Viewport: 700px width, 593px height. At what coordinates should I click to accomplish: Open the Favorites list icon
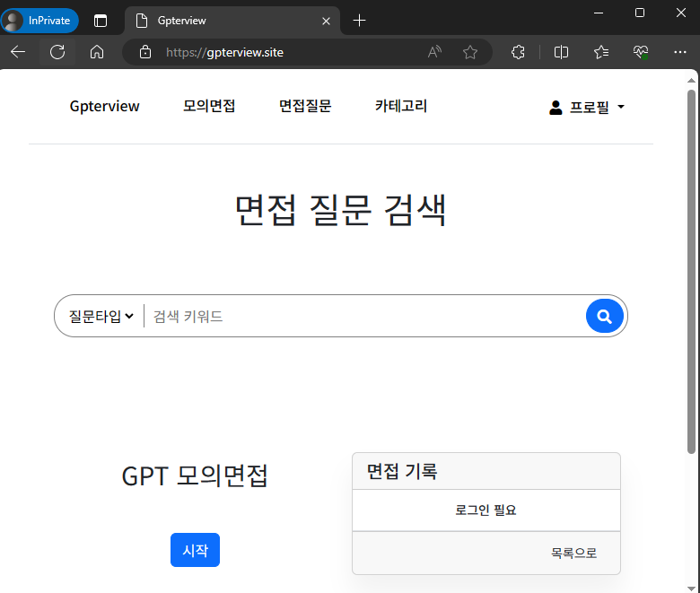pyautogui.click(x=601, y=52)
